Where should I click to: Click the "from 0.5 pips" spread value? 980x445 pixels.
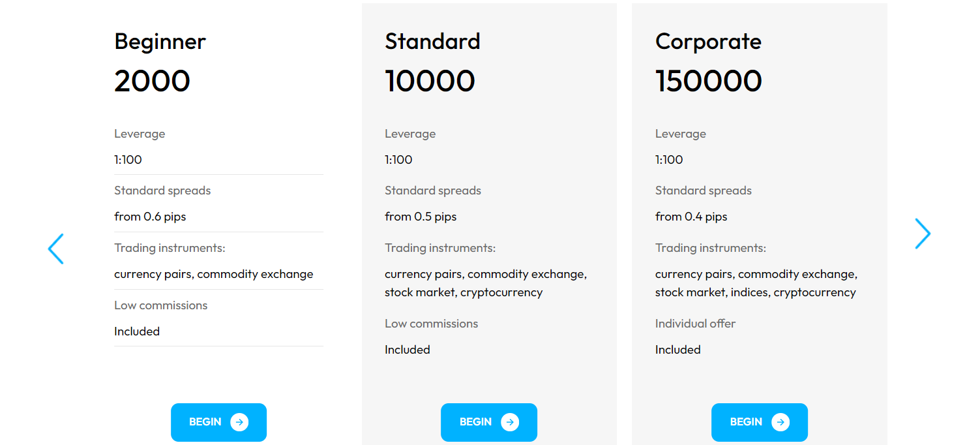tap(421, 217)
